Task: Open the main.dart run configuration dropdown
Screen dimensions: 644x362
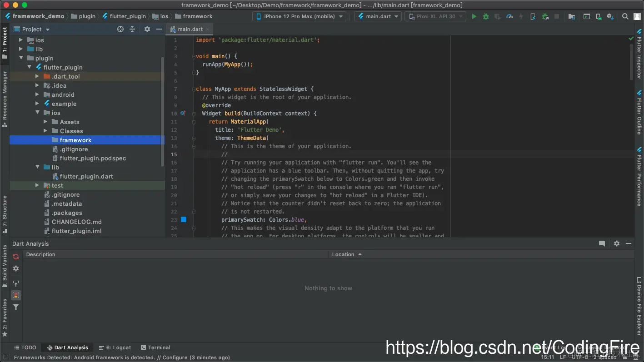Action: (x=378, y=16)
